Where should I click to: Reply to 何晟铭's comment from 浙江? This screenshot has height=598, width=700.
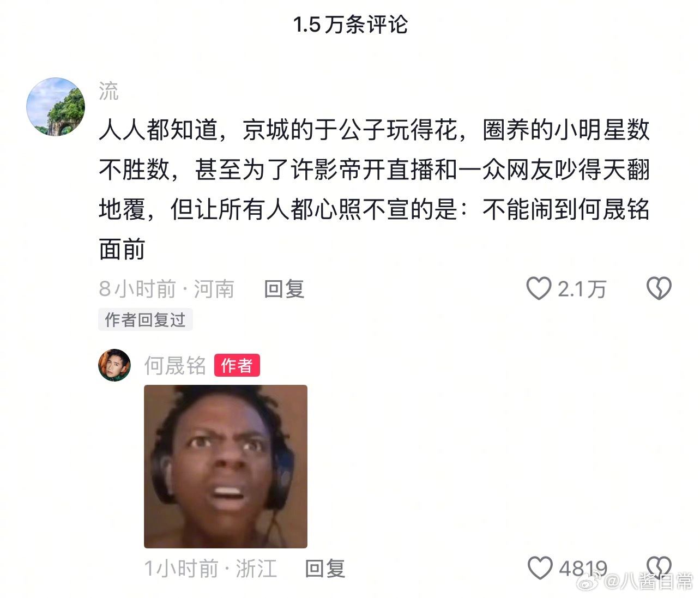click(325, 569)
